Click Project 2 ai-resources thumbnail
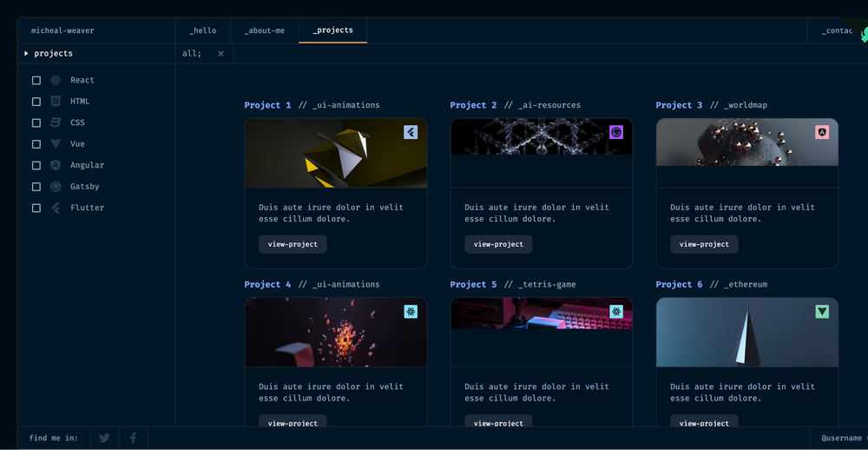The width and height of the screenshot is (868, 450). coord(542,136)
